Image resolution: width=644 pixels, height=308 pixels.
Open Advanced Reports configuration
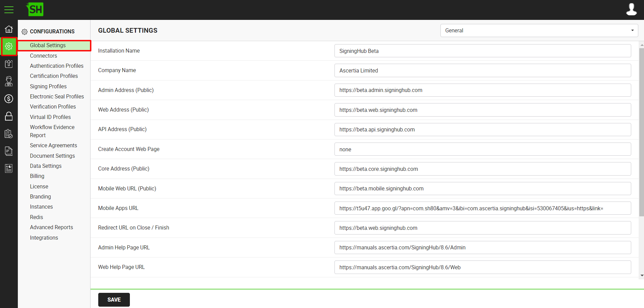(x=51, y=227)
